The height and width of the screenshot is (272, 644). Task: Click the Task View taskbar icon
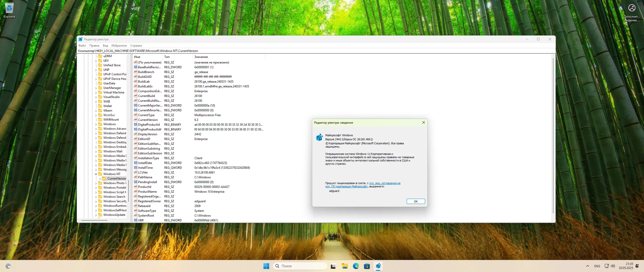point(333,266)
